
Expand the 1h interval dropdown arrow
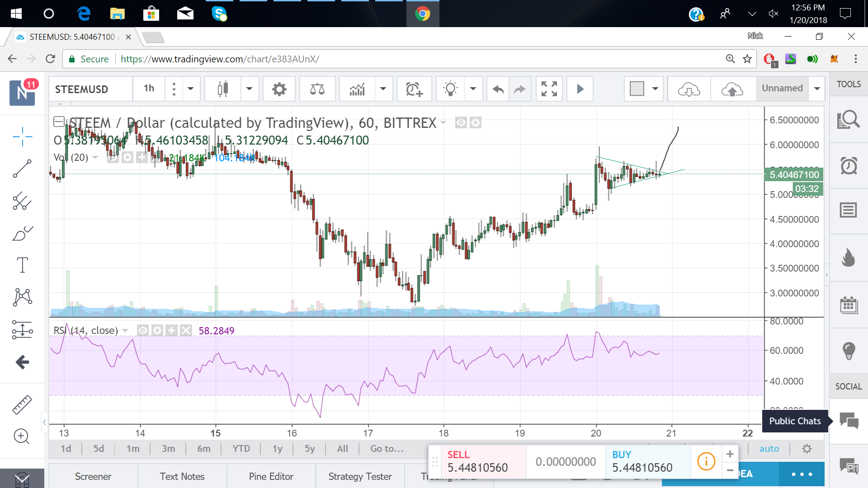[x=191, y=89]
